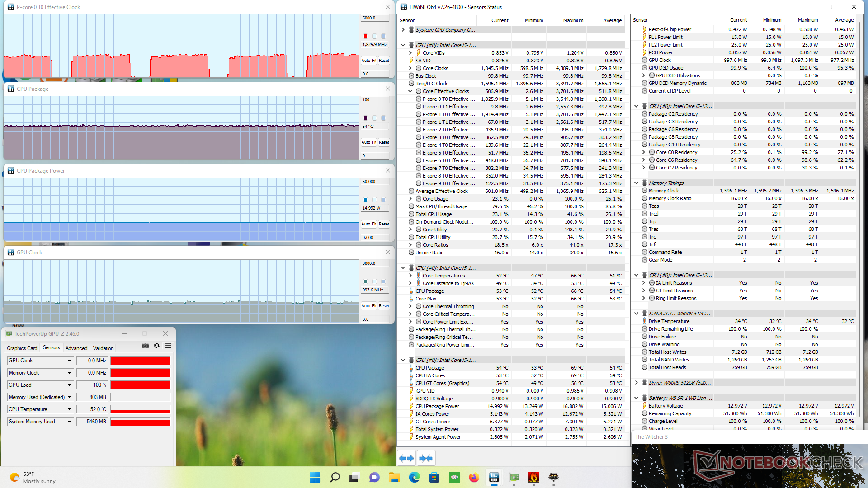Switch to the Graphics Card tab
Image resolution: width=868 pixels, height=488 pixels.
22,348
